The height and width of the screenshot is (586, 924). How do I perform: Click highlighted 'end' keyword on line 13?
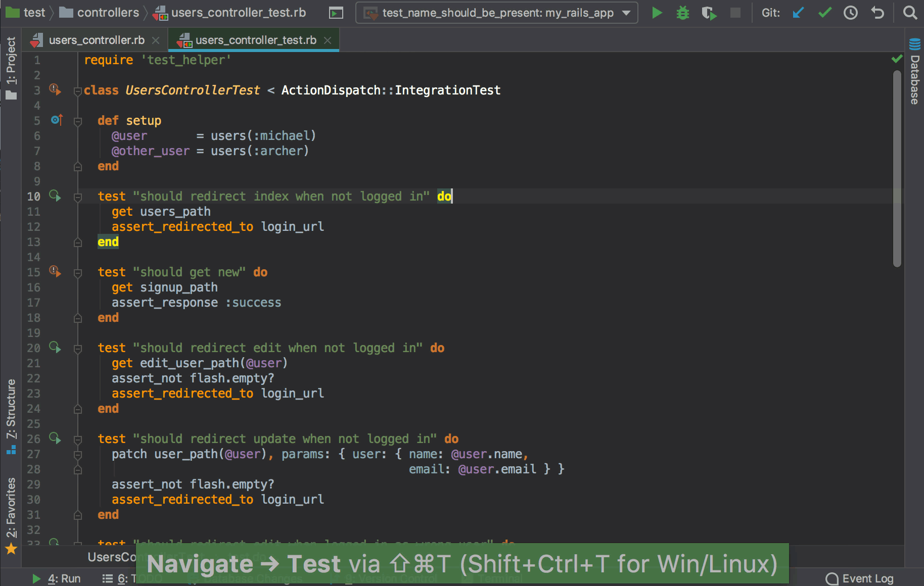pyautogui.click(x=108, y=242)
